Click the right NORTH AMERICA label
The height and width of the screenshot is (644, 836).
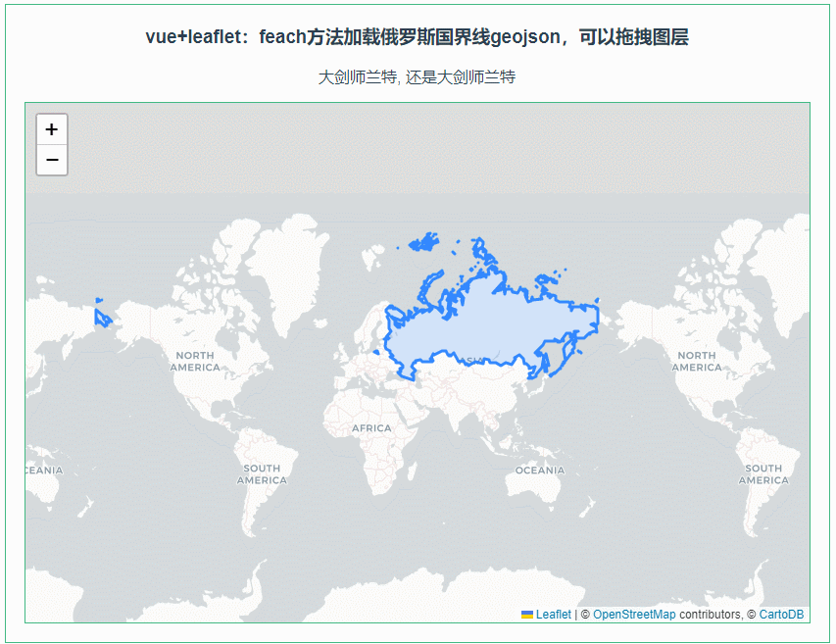click(x=697, y=362)
